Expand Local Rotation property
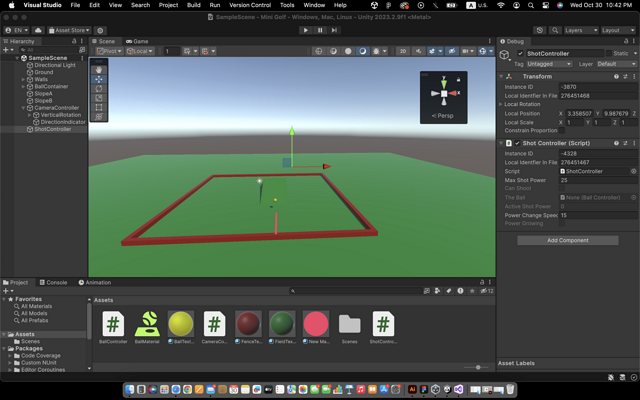This screenshot has height=400, width=640. point(501,104)
